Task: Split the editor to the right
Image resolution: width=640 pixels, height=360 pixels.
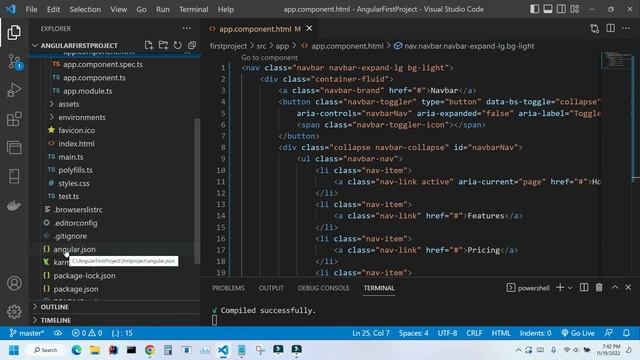Action: click(611, 28)
